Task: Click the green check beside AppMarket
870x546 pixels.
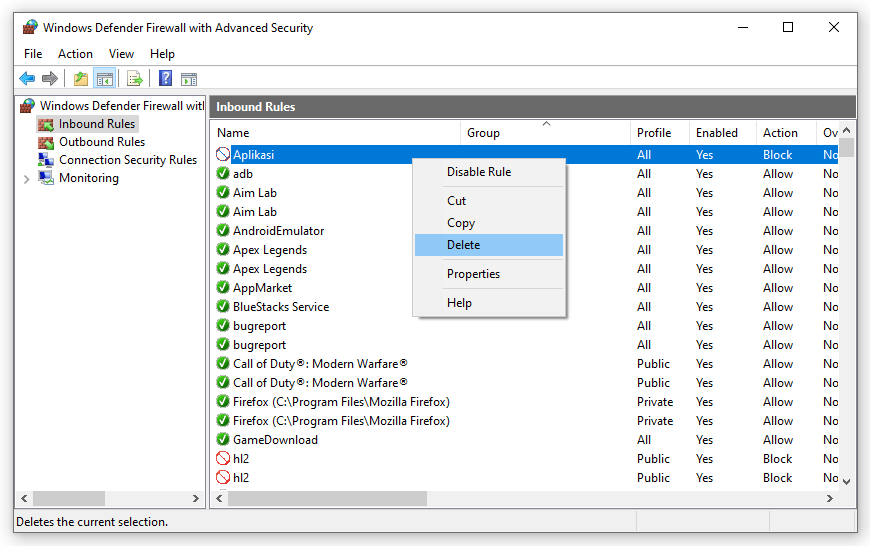Action: point(223,287)
